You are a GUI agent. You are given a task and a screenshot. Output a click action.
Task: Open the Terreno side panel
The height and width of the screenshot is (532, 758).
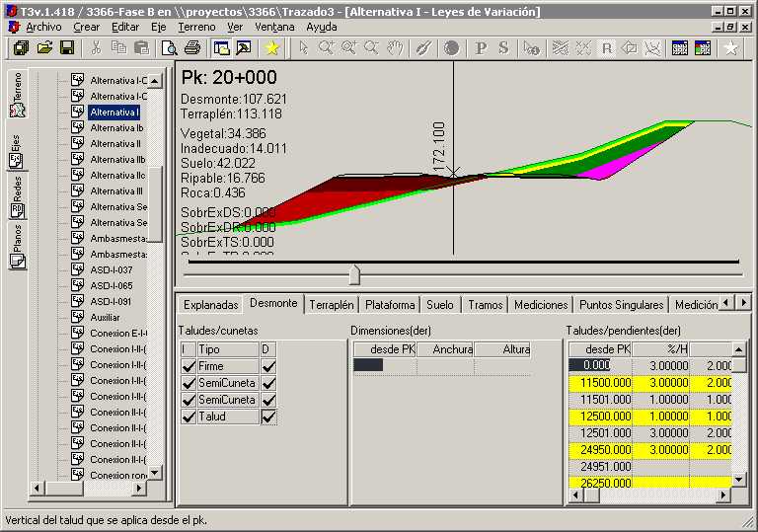pos(18,95)
